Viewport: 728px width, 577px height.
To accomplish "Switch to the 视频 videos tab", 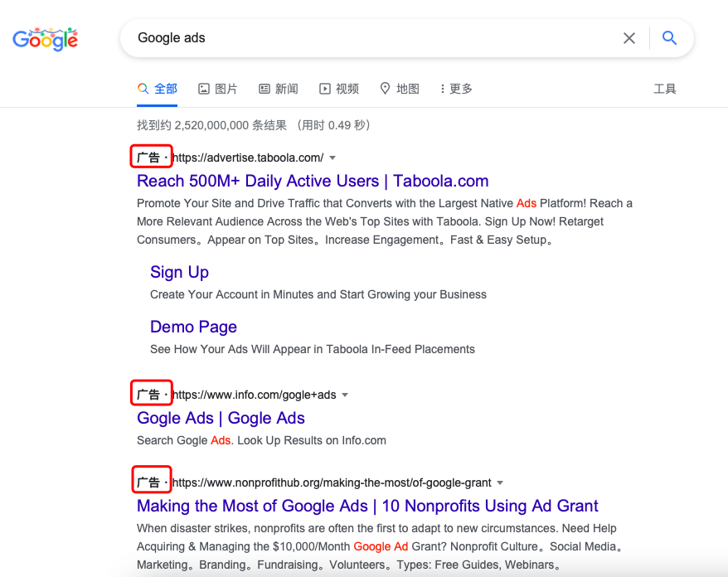I will [339, 89].
